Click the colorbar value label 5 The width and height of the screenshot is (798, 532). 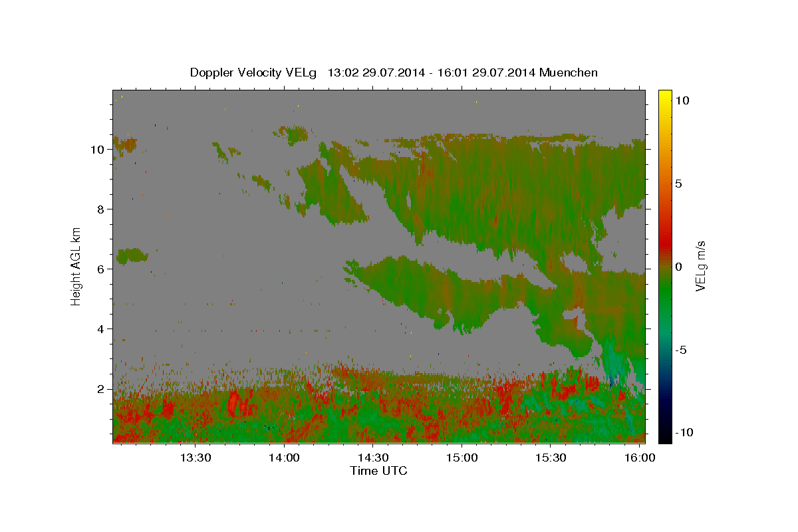(678, 184)
